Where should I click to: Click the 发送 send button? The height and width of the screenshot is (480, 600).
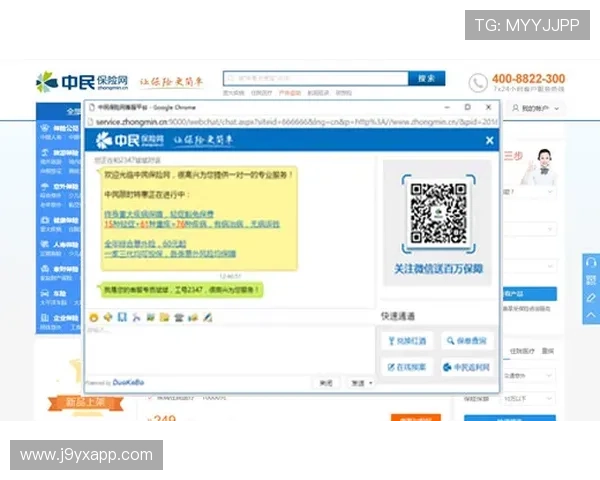358,383
